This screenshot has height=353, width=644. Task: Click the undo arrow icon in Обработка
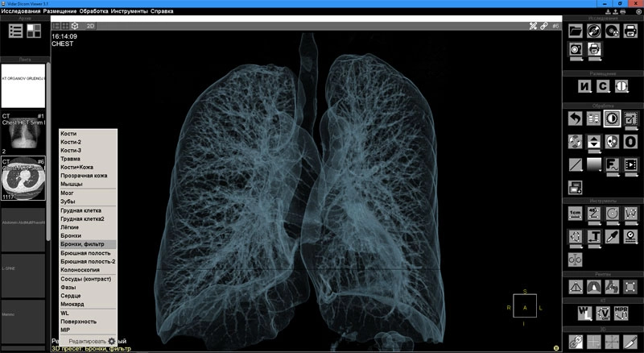tap(576, 119)
